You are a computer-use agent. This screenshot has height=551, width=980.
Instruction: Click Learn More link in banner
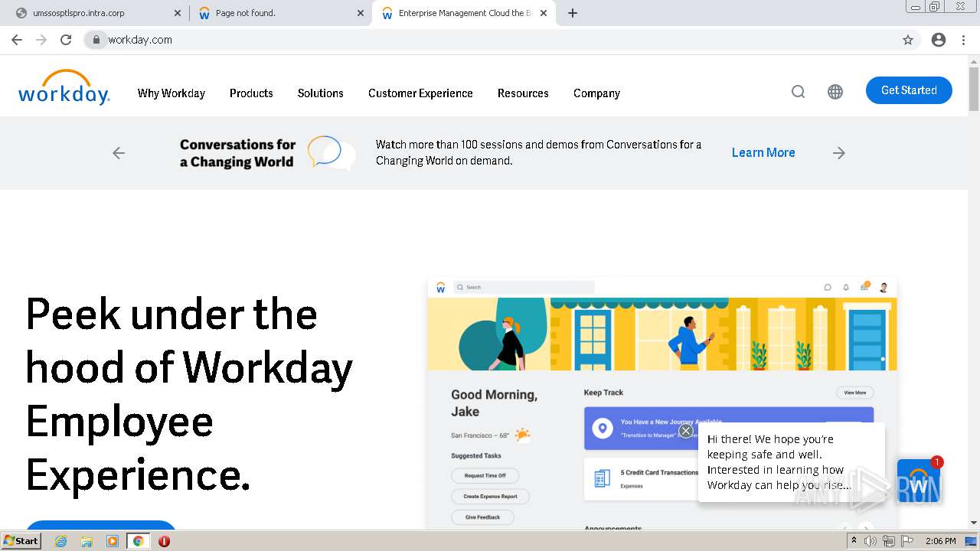[x=763, y=153]
